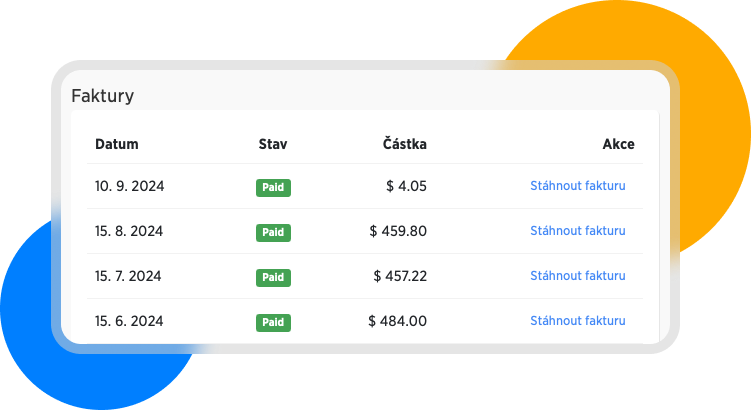Click the Paid badge for 15. 6. 2024
751x410 pixels.
(273, 322)
